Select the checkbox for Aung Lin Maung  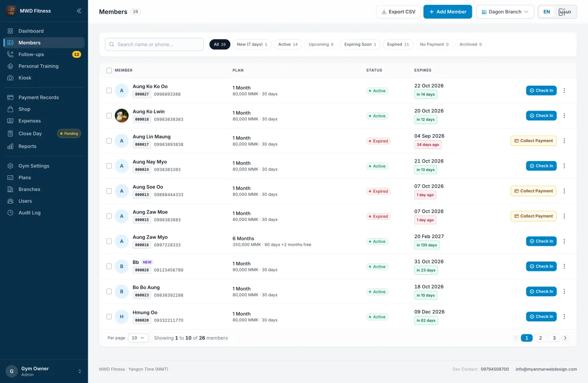109,141
